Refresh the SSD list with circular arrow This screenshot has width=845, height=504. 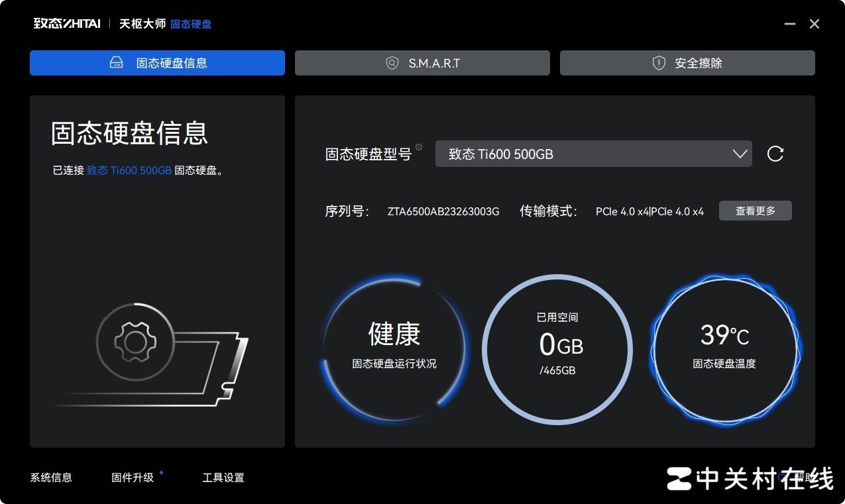(x=775, y=154)
